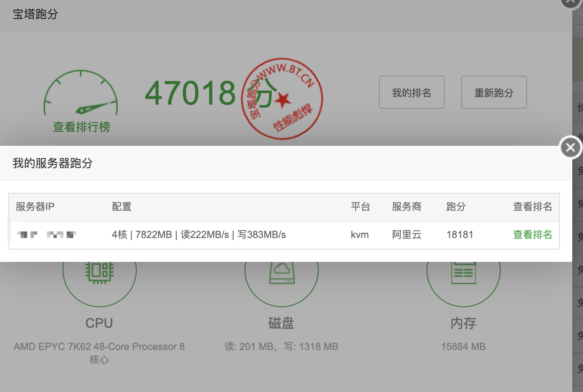This screenshot has width=583, height=392.
Task: Click the 47018 score number
Action: pos(191,93)
